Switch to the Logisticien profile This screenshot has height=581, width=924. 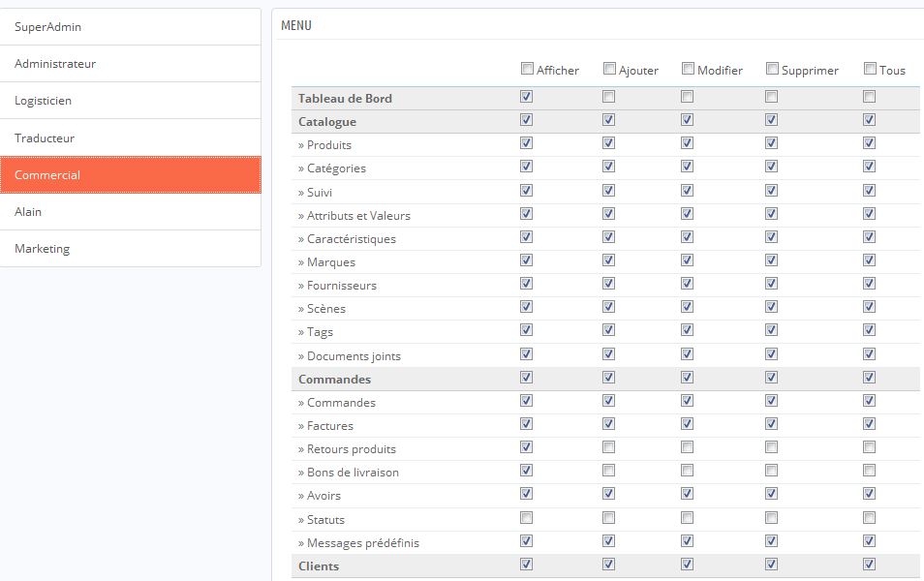pyautogui.click(x=130, y=101)
